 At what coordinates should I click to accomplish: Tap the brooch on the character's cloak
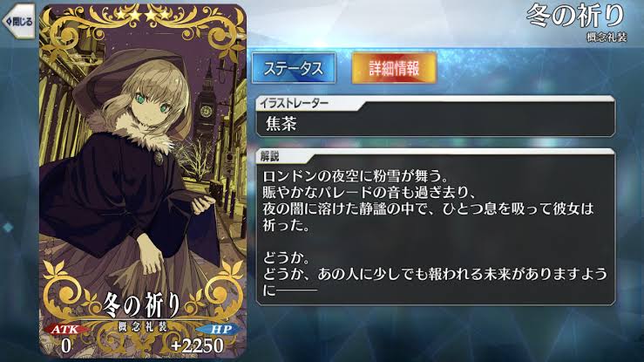point(158,157)
